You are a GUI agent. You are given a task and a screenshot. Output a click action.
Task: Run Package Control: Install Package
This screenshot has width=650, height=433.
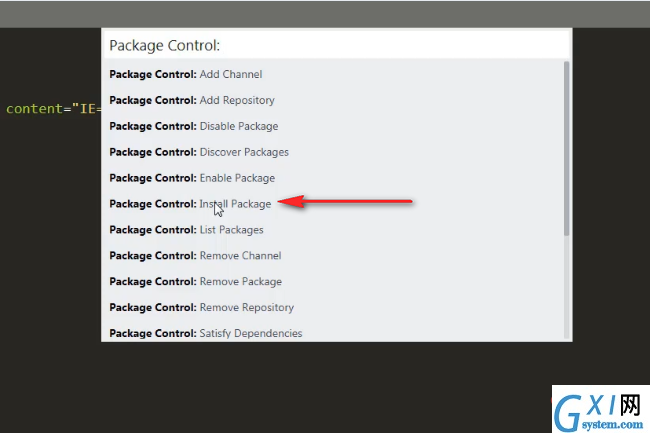tap(333, 203)
